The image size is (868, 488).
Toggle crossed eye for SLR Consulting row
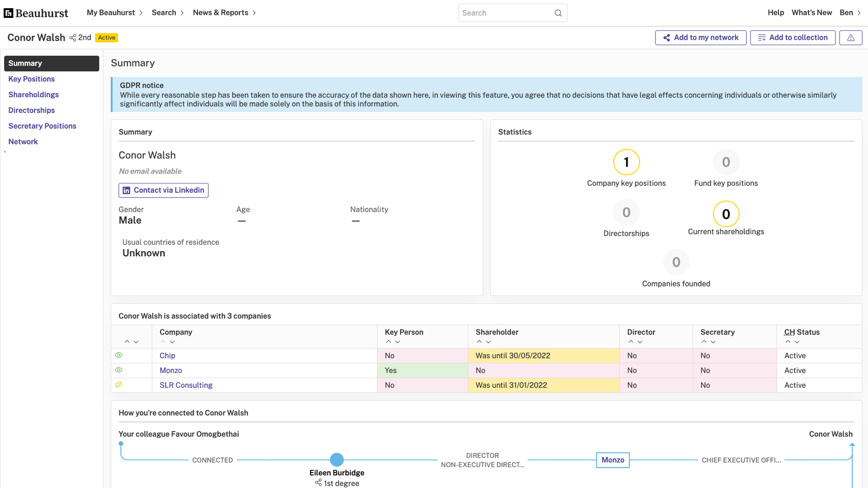point(119,385)
